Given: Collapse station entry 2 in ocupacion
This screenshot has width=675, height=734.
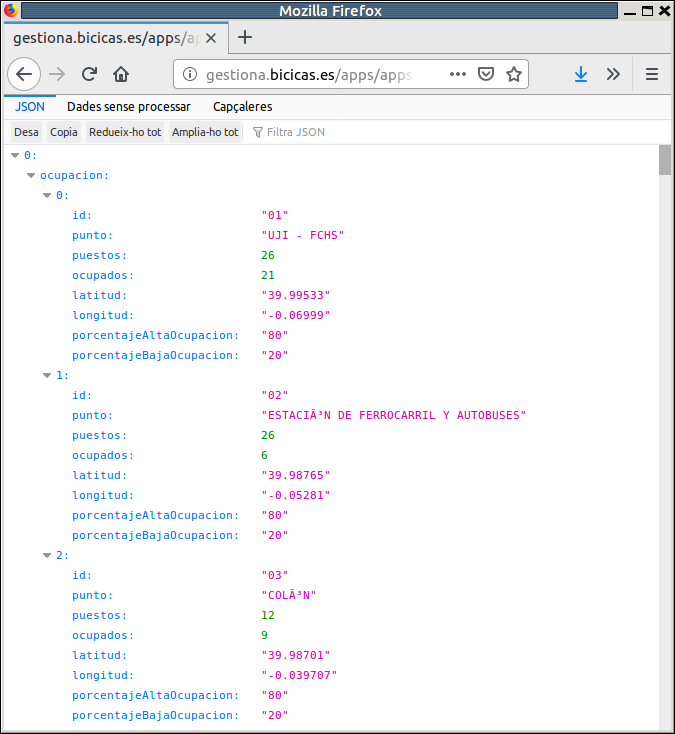Looking at the screenshot, I should pyautogui.click(x=47, y=555).
